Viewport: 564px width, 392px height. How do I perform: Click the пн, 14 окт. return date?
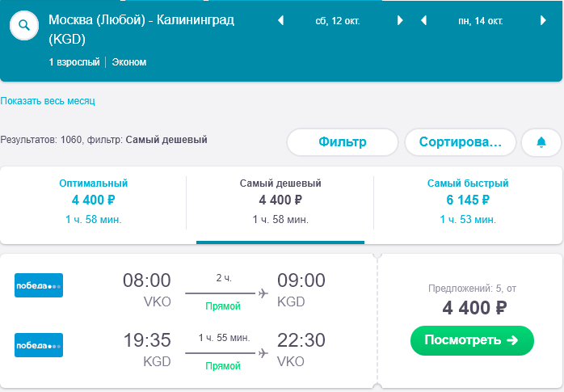[480, 21]
